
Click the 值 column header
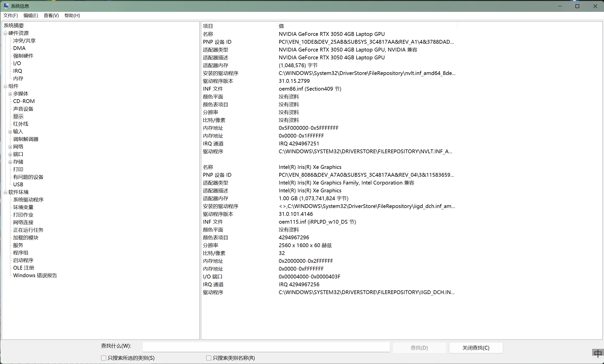[x=367, y=26]
